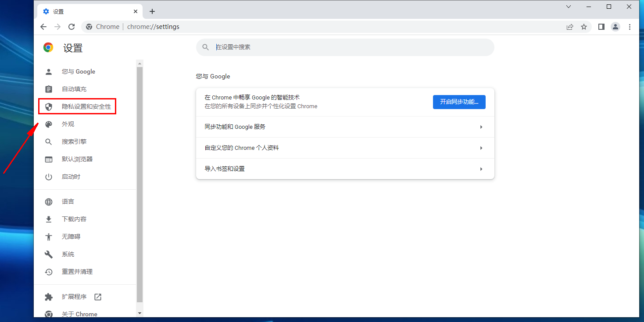
Task: Open Chrome three-dot menu
Action: tap(630, 27)
